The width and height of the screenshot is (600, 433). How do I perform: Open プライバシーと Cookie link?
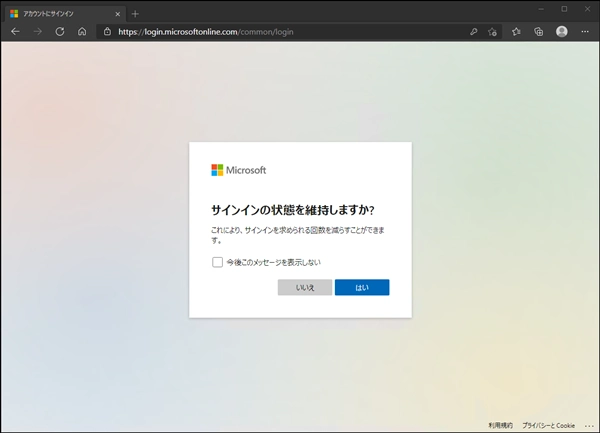(x=548, y=425)
